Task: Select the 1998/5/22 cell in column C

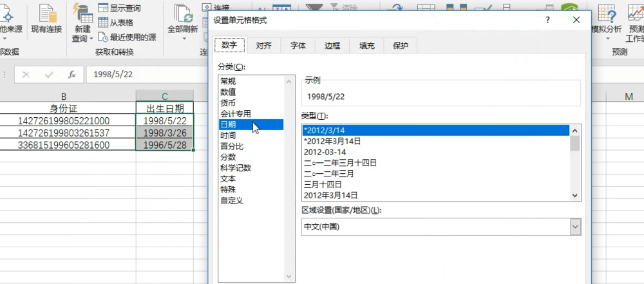Action: click(x=165, y=120)
